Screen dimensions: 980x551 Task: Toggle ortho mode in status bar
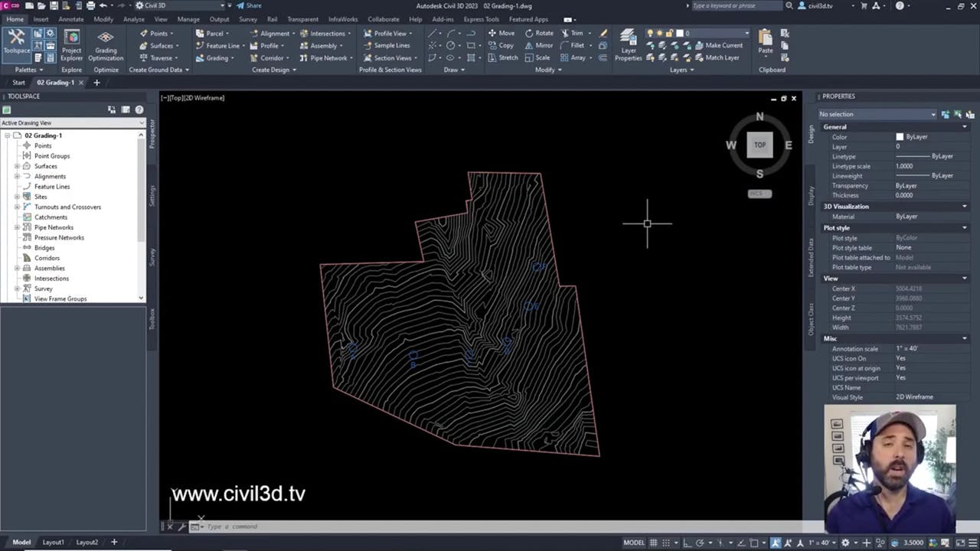[686, 543]
